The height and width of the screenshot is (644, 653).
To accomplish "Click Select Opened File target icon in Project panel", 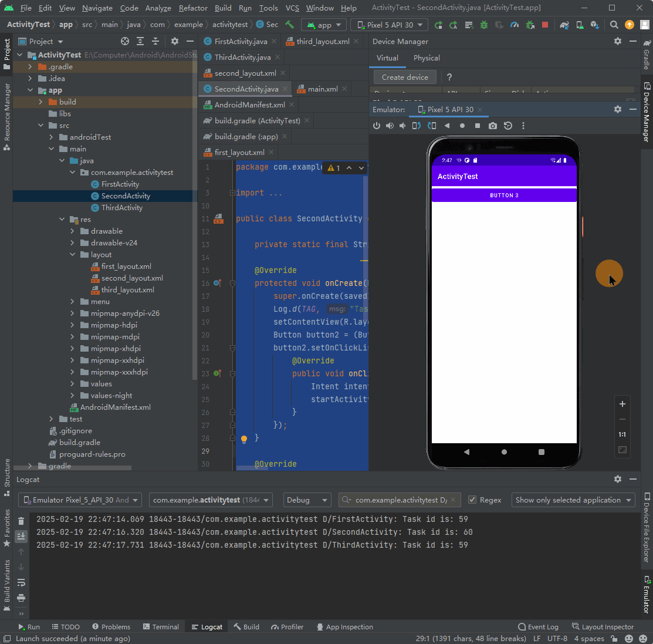I will tap(125, 41).
